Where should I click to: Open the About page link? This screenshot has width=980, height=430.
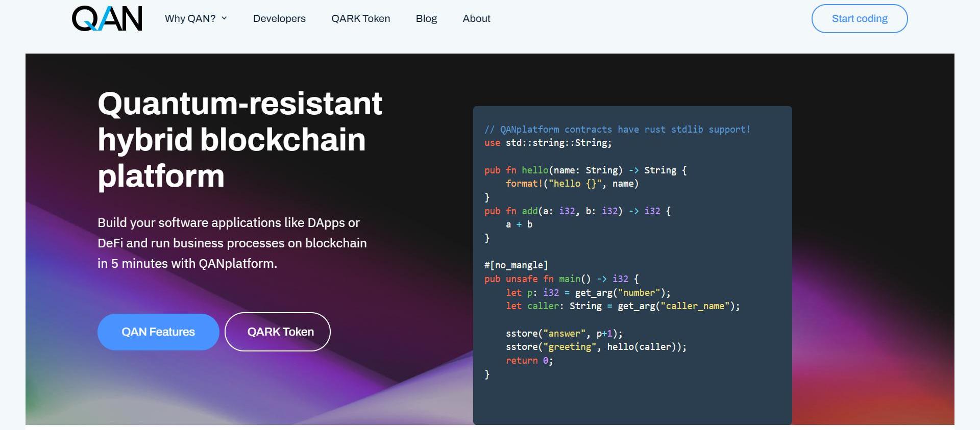[x=476, y=19]
